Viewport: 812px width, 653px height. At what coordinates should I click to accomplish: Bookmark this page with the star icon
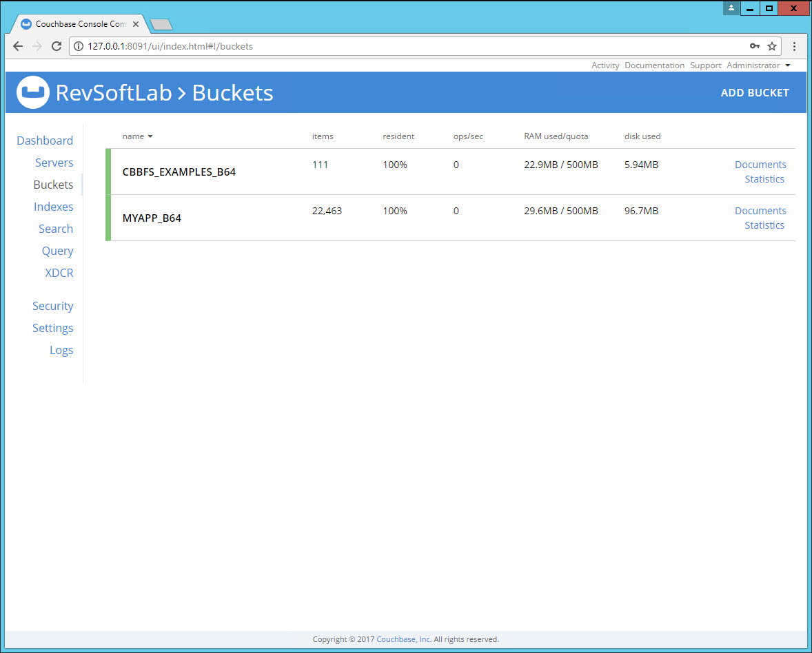[771, 46]
